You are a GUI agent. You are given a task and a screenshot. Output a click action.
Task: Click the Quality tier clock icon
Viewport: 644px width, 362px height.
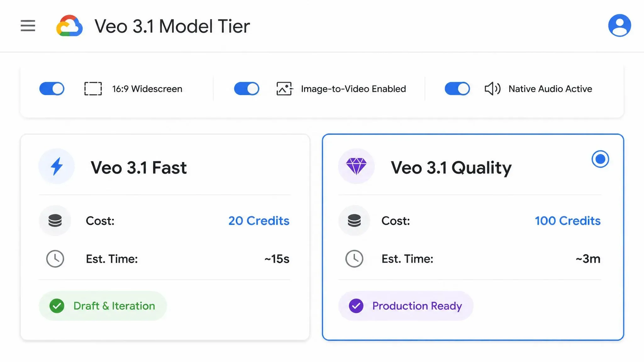(354, 259)
